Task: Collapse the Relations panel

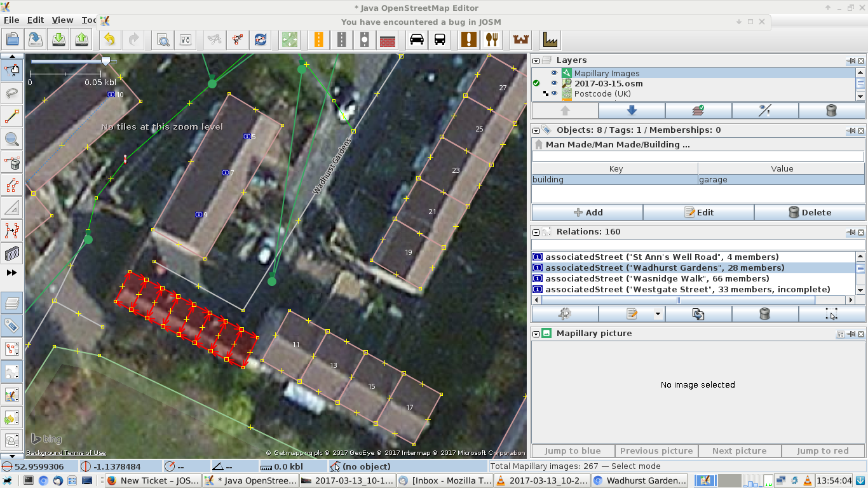Action: point(536,233)
